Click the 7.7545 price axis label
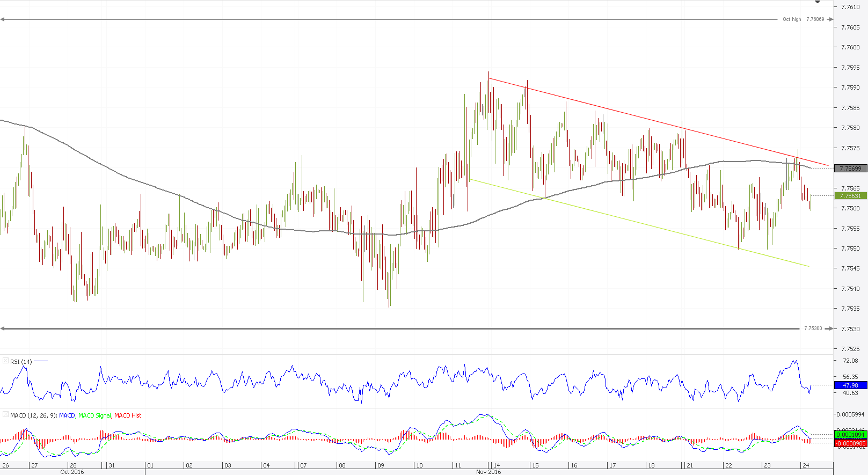Screen dimensions: 868x475 click(x=850, y=268)
